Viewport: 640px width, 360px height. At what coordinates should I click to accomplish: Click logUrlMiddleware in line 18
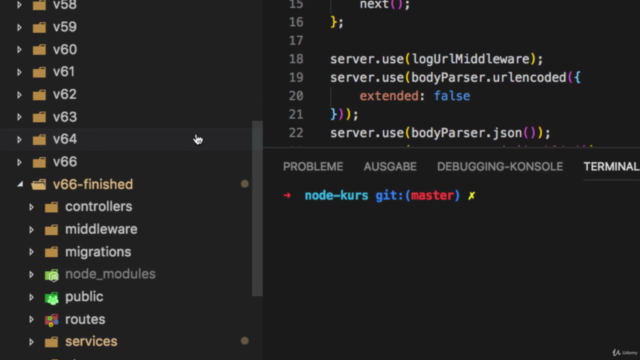pyautogui.click(x=471, y=59)
